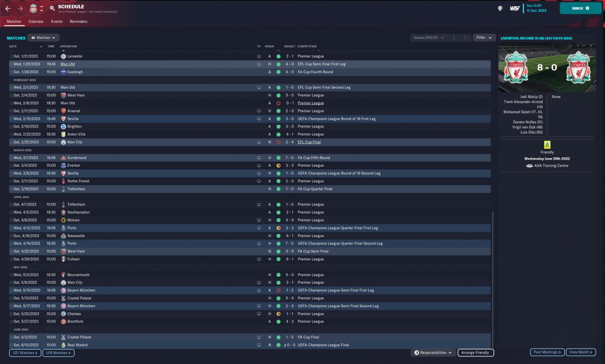605x364 pixels.
Task: Click the Inbox button
Action: click(x=581, y=8)
